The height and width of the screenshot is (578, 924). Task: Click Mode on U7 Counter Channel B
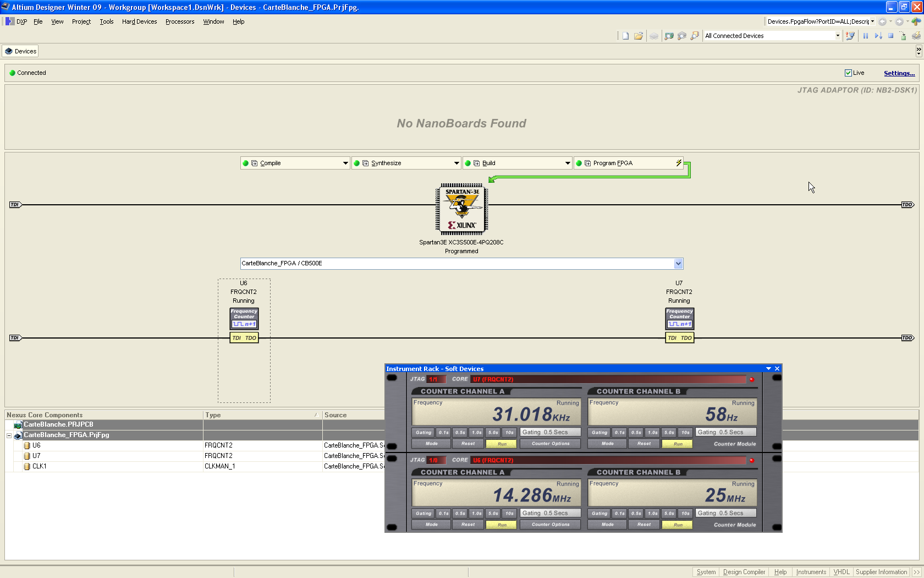point(608,444)
